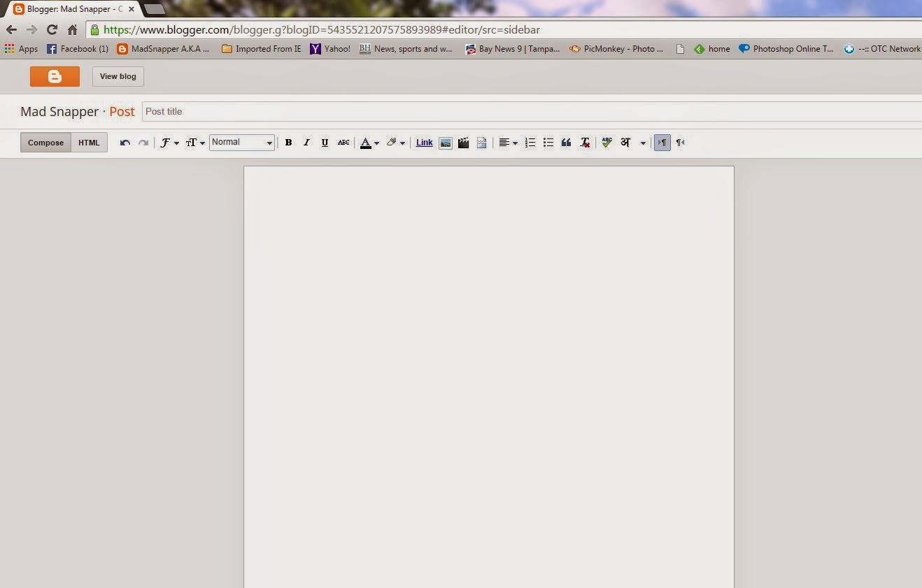The height and width of the screenshot is (588, 922).
Task: Reload the current page
Action: point(52,30)
